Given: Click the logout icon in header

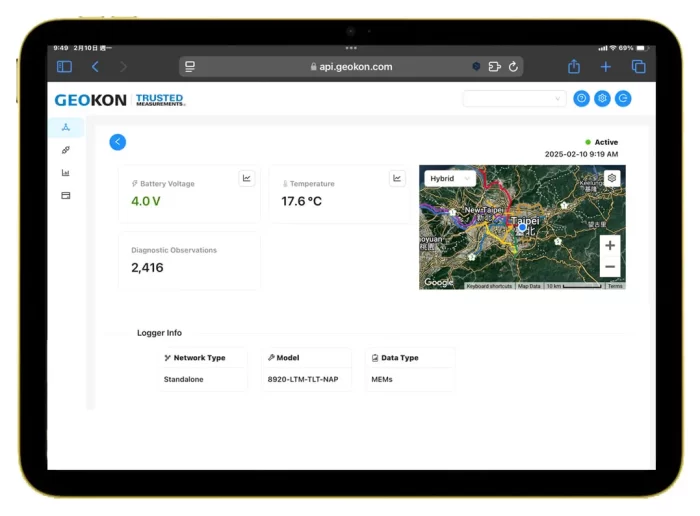Looking at the screenshot, I should pyautogui.click(x=623, y=99).
